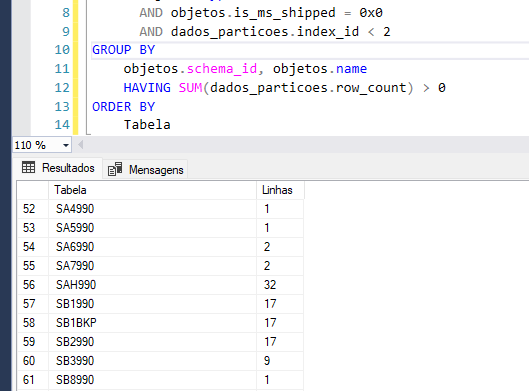529x391 pixels.
Task: Click the horizontal scroll left arrow
Action: (81, 145)
